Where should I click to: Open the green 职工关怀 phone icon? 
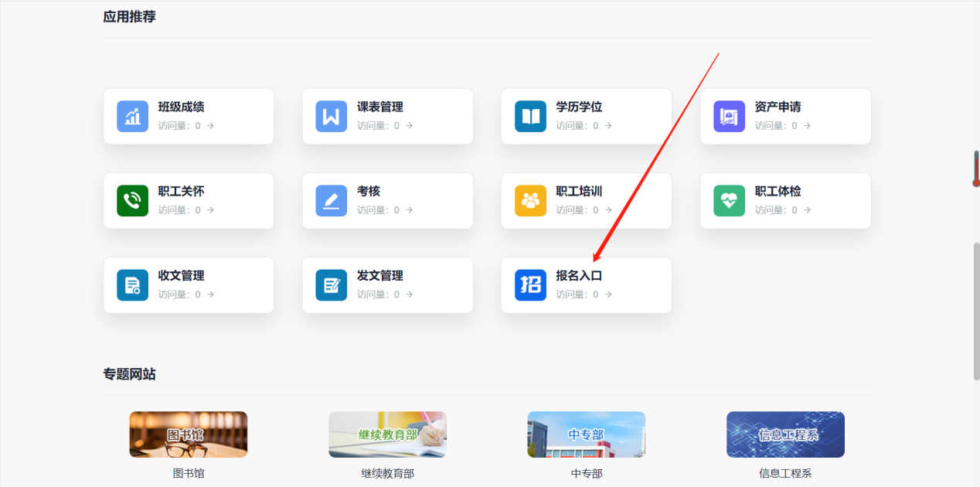(x=133, y=201)
